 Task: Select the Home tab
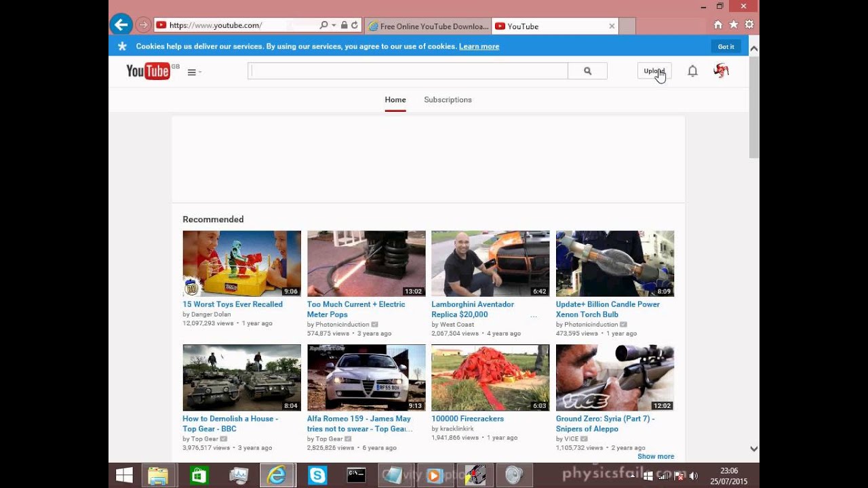pos(395,100)
